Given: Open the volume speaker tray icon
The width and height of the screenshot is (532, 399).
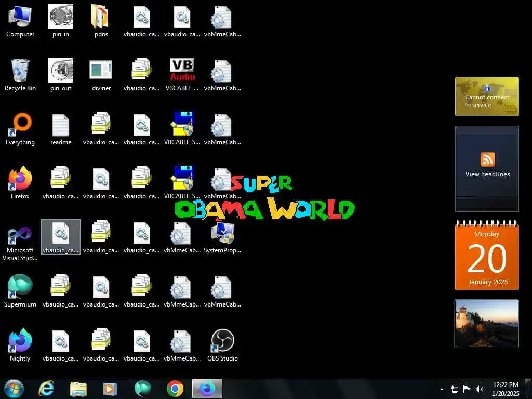Looking at the screenshot, I should 480,389.
